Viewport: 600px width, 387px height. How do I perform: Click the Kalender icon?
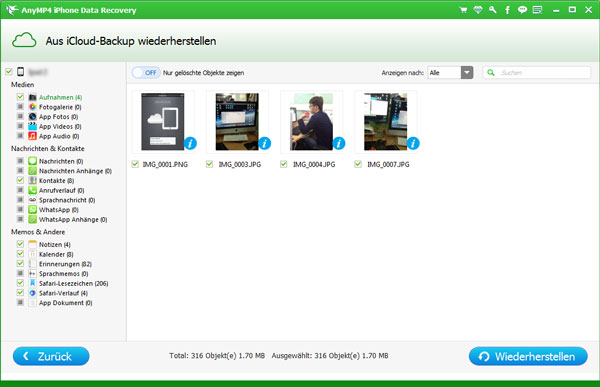point(33,254)
